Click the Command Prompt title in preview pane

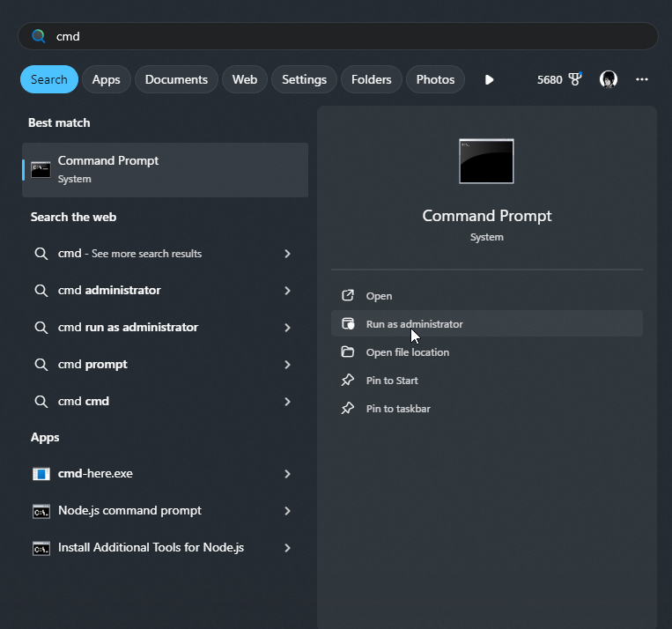[487, 216]
